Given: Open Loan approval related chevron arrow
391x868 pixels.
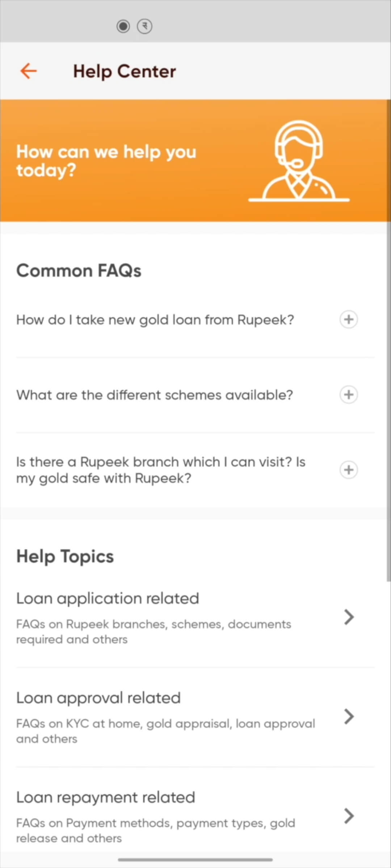Looking at the screenshot, I should click(x=349, y=716).
